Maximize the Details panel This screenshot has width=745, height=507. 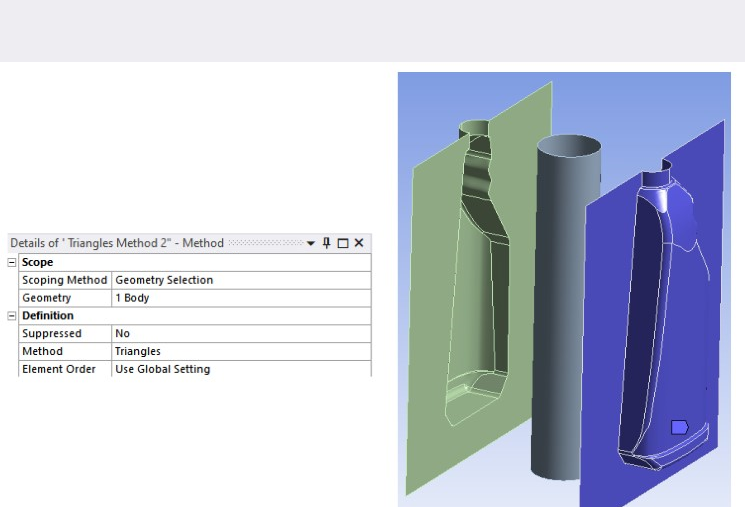point(342,243)
